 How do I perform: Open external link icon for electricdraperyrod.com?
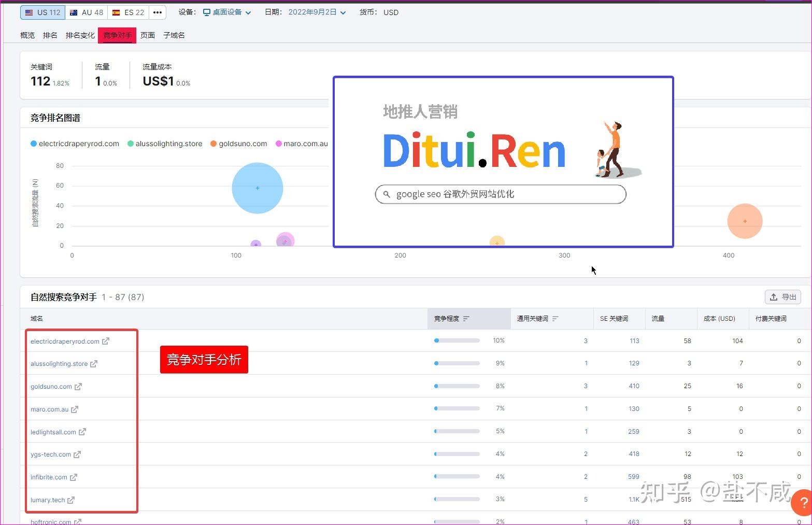tap(106, 341)
